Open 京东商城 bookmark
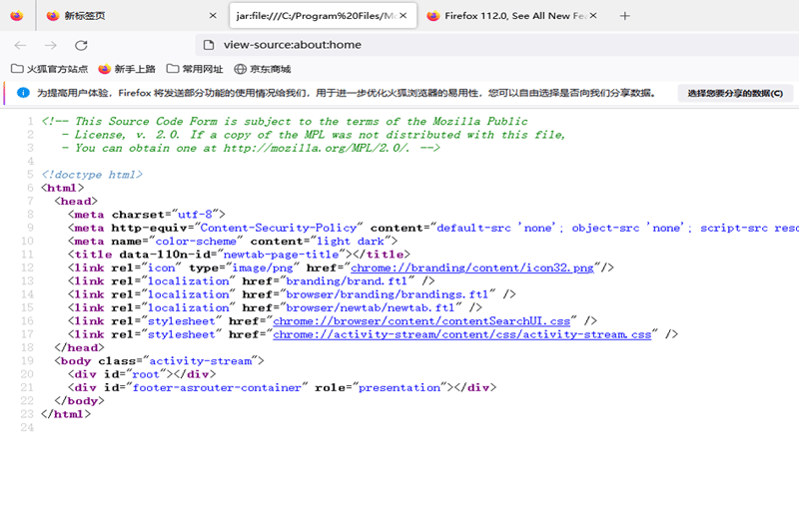799x532 pixels. pos(263,69)
